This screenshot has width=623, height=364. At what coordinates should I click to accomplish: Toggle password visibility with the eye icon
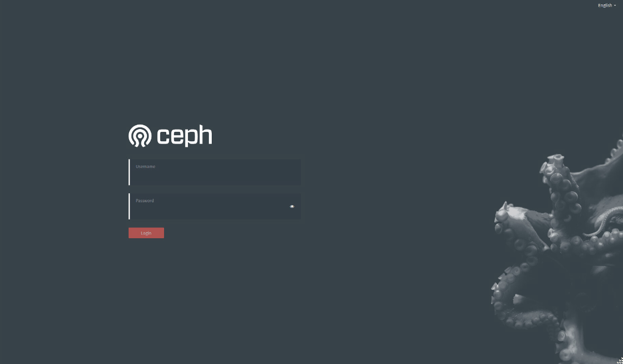pos(292,207)
